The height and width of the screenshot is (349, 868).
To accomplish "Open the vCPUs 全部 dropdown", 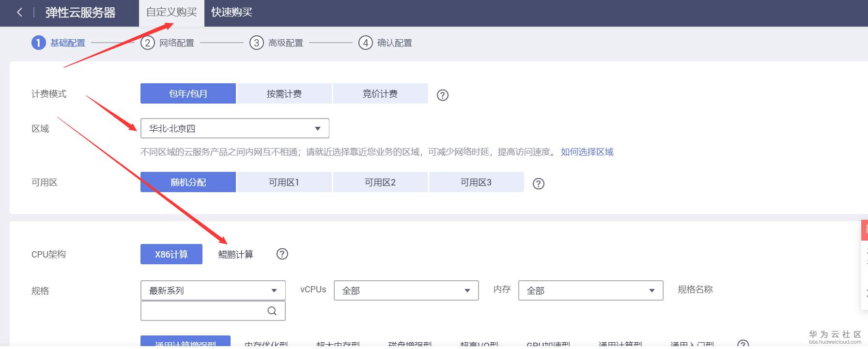I will (406, 290).
